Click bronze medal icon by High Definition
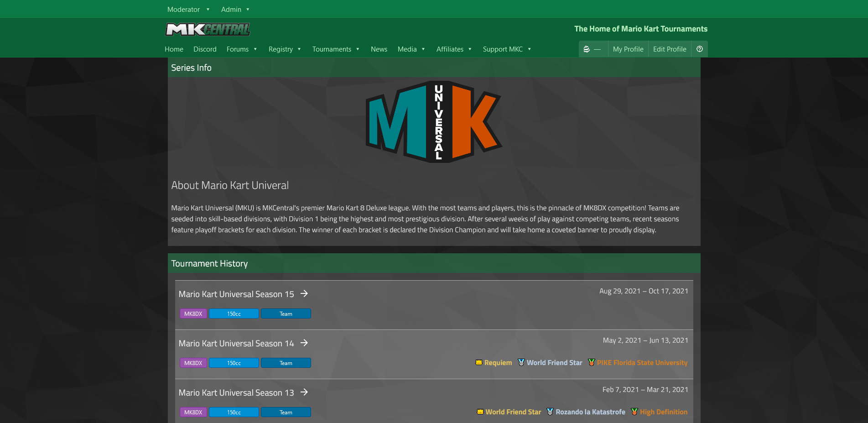This screenshot has width=868, height=423. tap(634, 412)
